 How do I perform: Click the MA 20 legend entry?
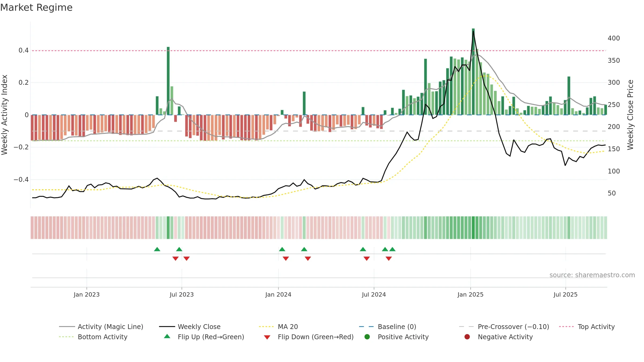point(279,327)
